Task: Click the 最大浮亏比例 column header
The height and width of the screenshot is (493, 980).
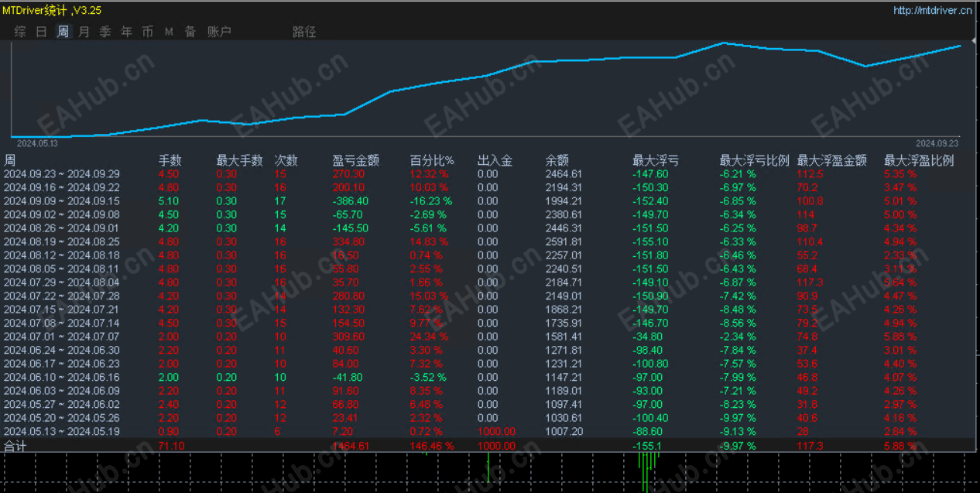Action: coord(755,160)
